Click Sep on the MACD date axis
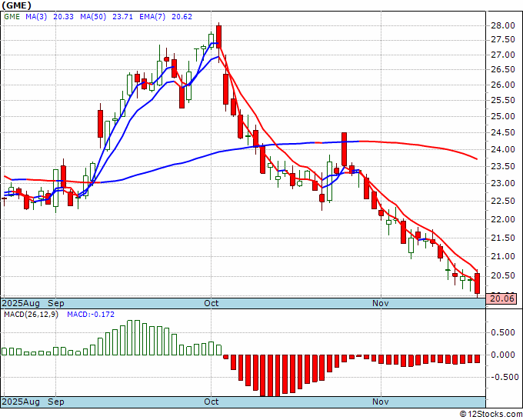 [55, 402]
